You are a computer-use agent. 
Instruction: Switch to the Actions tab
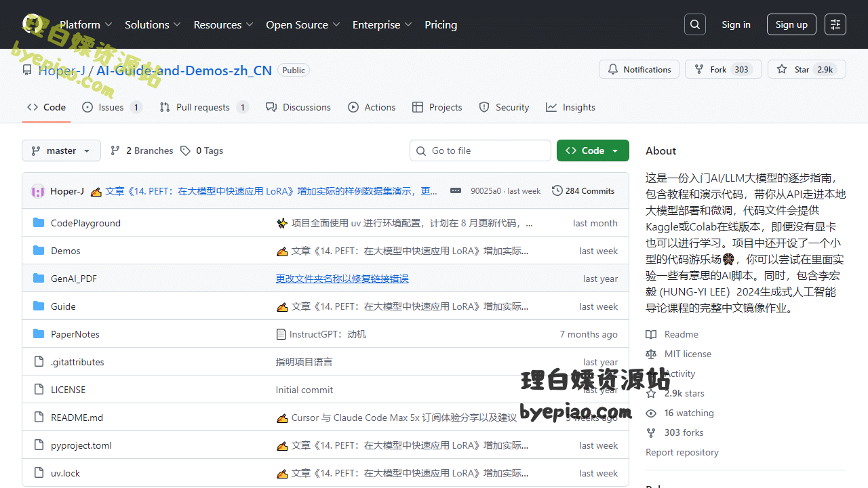point(372,107)
